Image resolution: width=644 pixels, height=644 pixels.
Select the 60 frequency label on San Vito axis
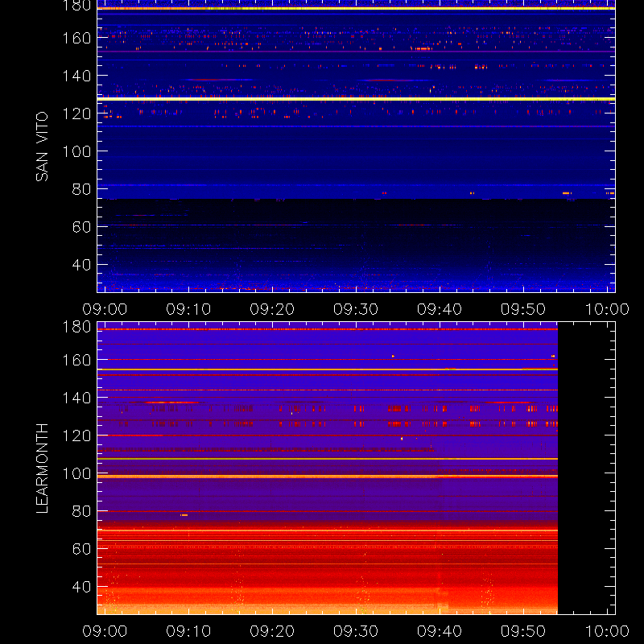tap(81, 227)
